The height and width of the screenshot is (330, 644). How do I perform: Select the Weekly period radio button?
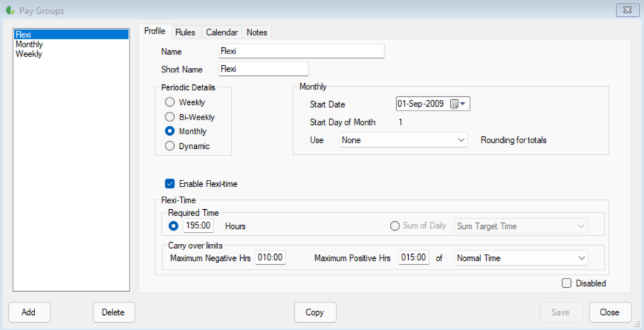pyautogui.click(x=169, y=102)
